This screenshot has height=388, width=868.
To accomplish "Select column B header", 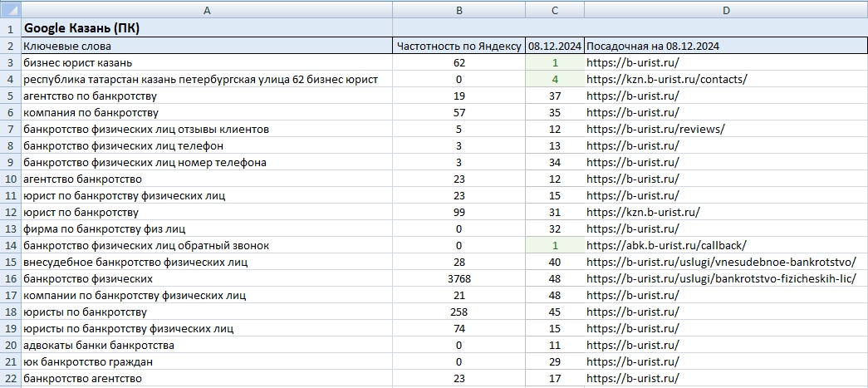I will tap(459, 9).
